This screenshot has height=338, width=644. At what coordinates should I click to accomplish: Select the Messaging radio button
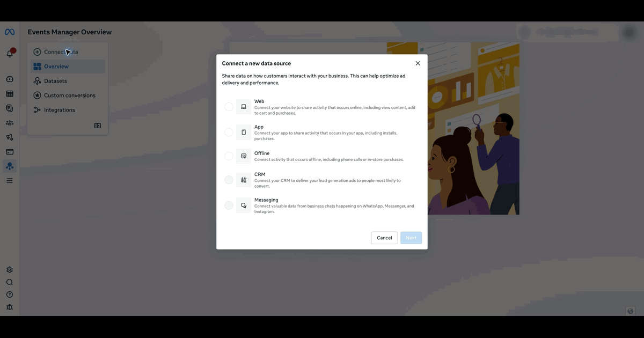pos(229,205)
